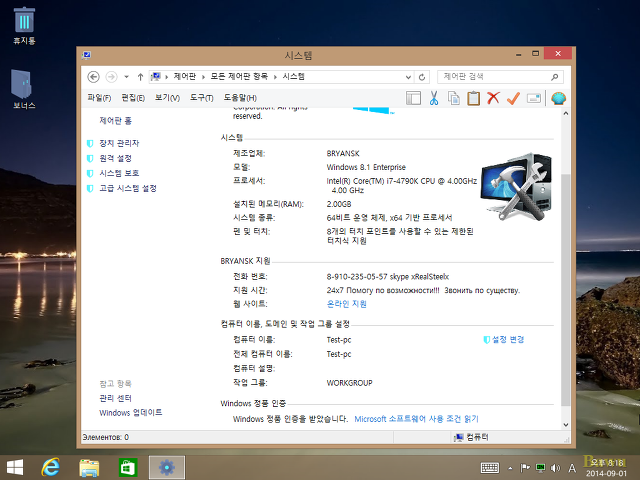Image resolution: width=640 pixels, height=480 pixels.
Task: Open the 편집(E) menu
Action: tap(133, 98)
